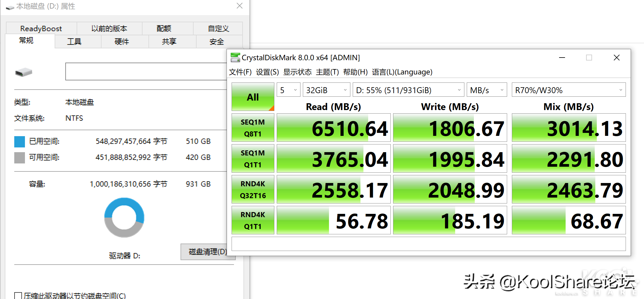Switch to the 自定义 tab
Screen dimensions: 644x299
click(218, 28)
